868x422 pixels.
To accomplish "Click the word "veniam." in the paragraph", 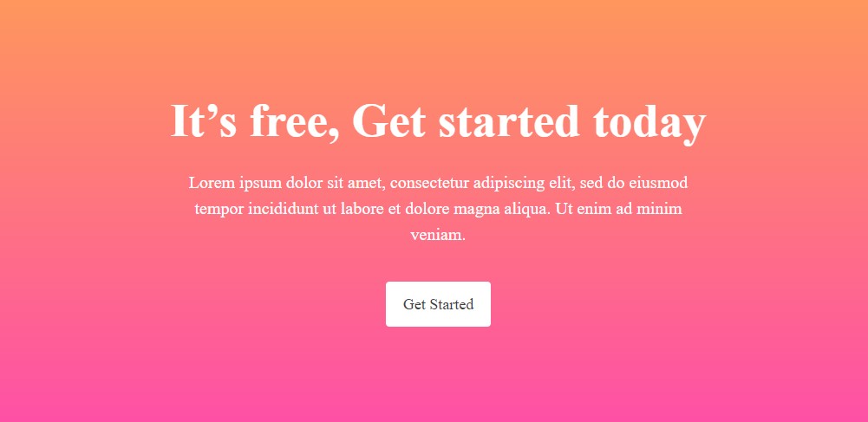I will [x=438, y=235].
